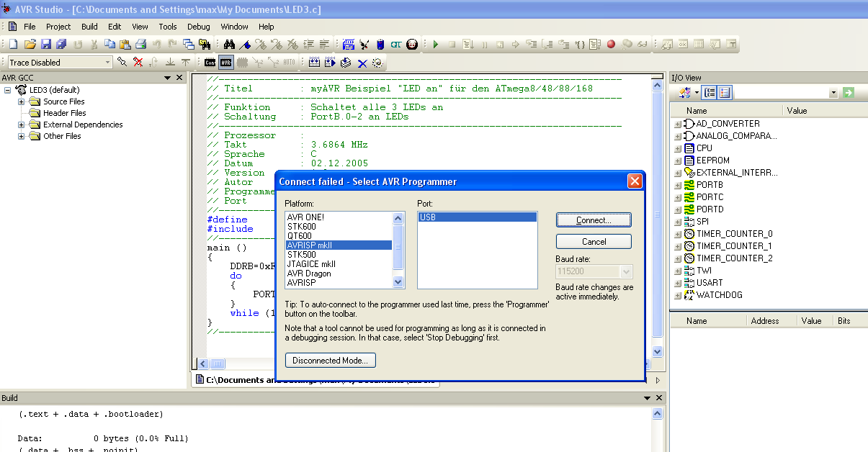
Task: Toggle breakpoint with the red circle icon
Action: tap(611, 44)
